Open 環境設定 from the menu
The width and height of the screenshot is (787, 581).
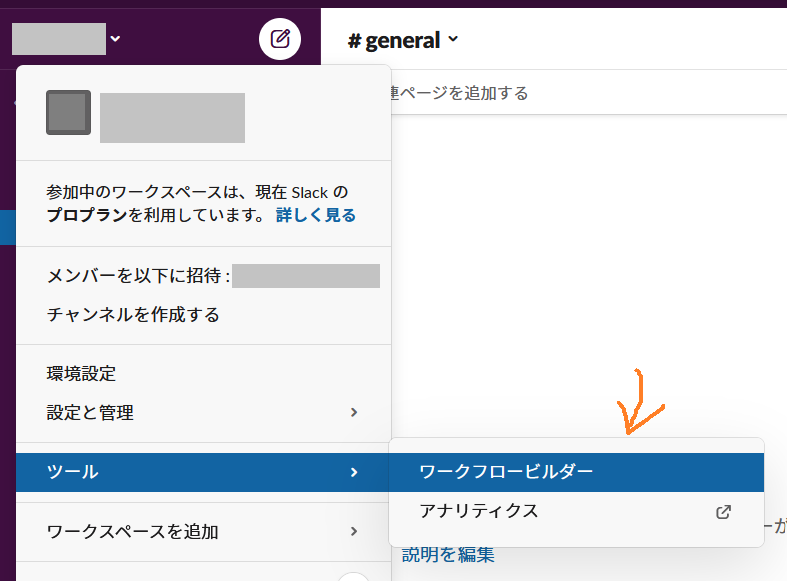[x=204, y=374]
